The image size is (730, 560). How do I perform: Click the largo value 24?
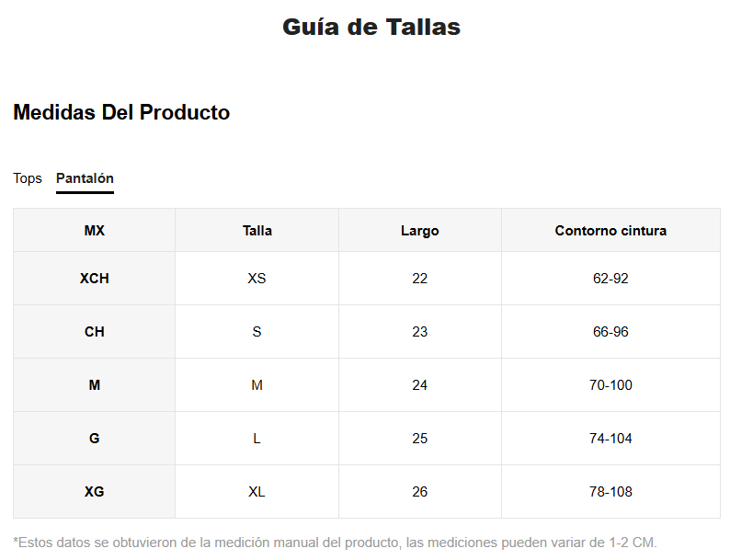419,385
